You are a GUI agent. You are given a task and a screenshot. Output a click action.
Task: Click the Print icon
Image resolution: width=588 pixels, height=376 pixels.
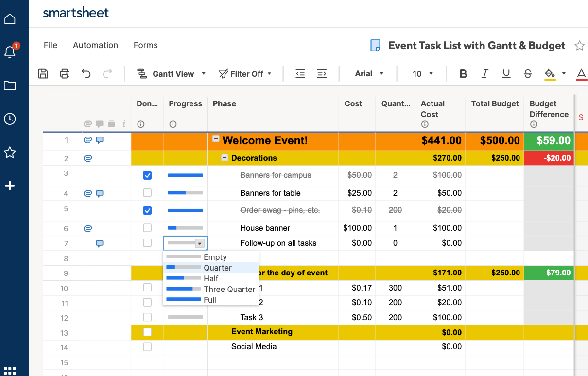(65, 74)
